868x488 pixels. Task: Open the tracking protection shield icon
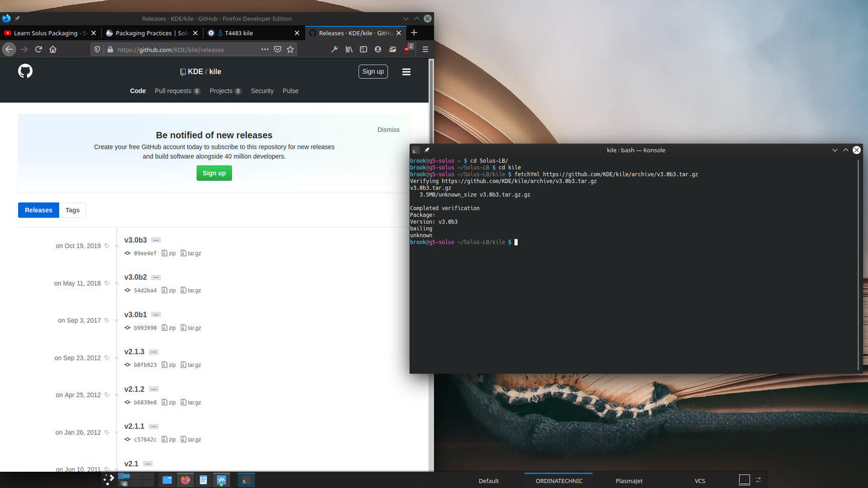coord(97,49)
